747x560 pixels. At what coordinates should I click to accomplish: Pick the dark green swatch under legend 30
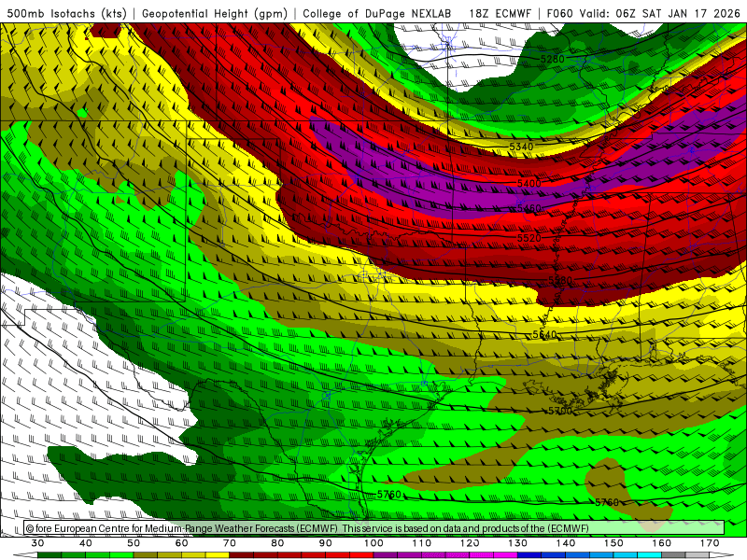pyautogui.click(x=49, y=555)
